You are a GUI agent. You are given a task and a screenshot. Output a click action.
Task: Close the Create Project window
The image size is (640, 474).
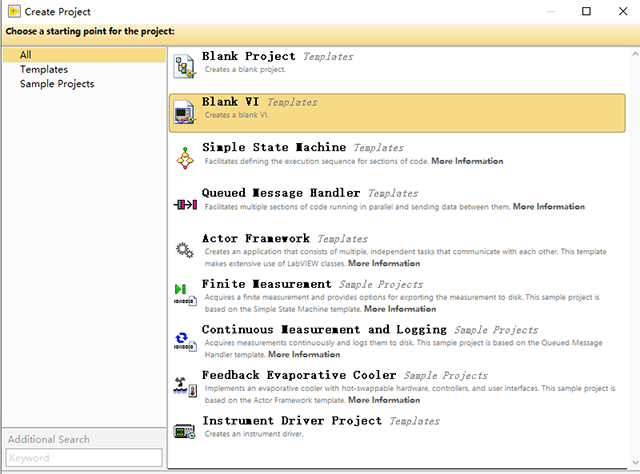(x=616, y=11)
